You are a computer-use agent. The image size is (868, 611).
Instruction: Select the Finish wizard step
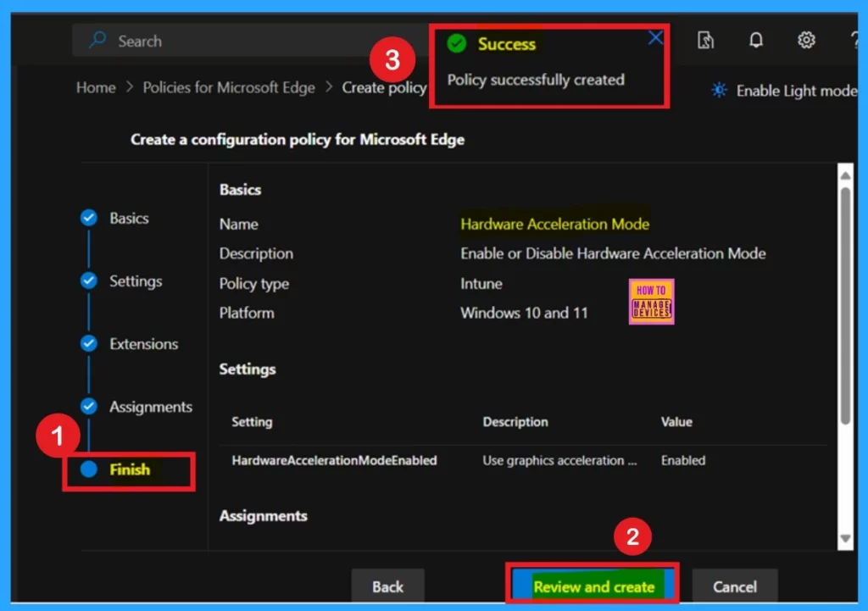(130, 469)
